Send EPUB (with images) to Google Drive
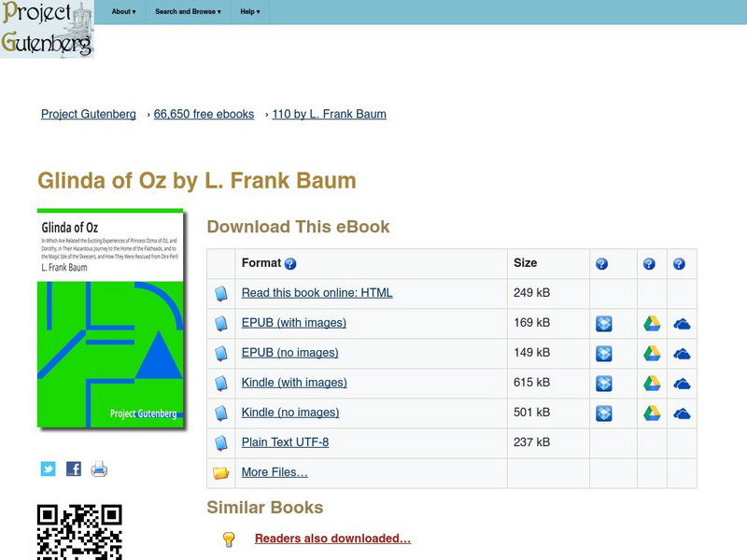 (652, 324)
